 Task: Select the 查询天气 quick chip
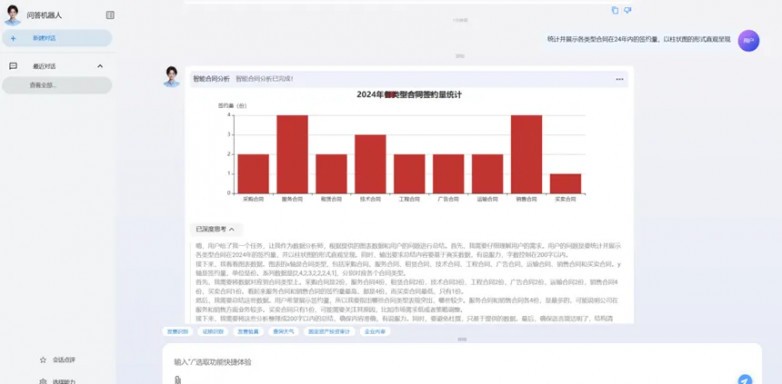tap(284, 331)
